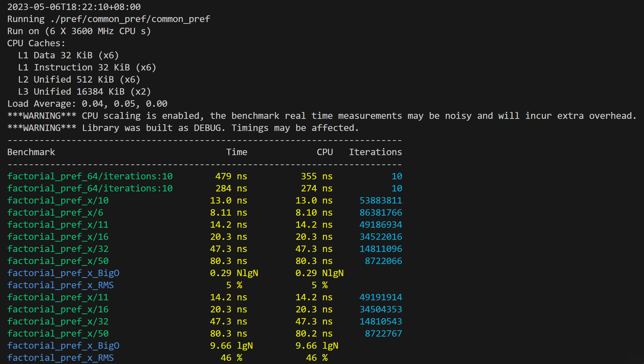Click the benchmark name "factorial_pref_x/6"
The width and height of the screenshot is (644, 364).
point(55,212)
